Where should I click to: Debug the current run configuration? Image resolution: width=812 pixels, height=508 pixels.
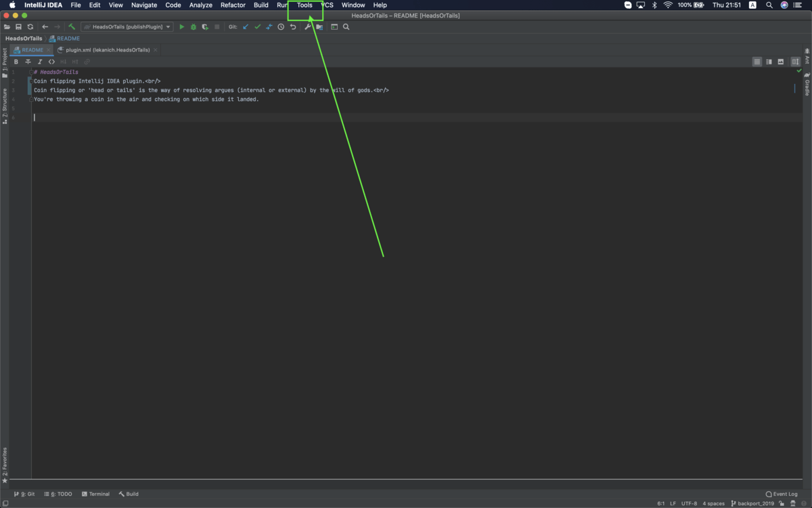(x=193, y=26)
